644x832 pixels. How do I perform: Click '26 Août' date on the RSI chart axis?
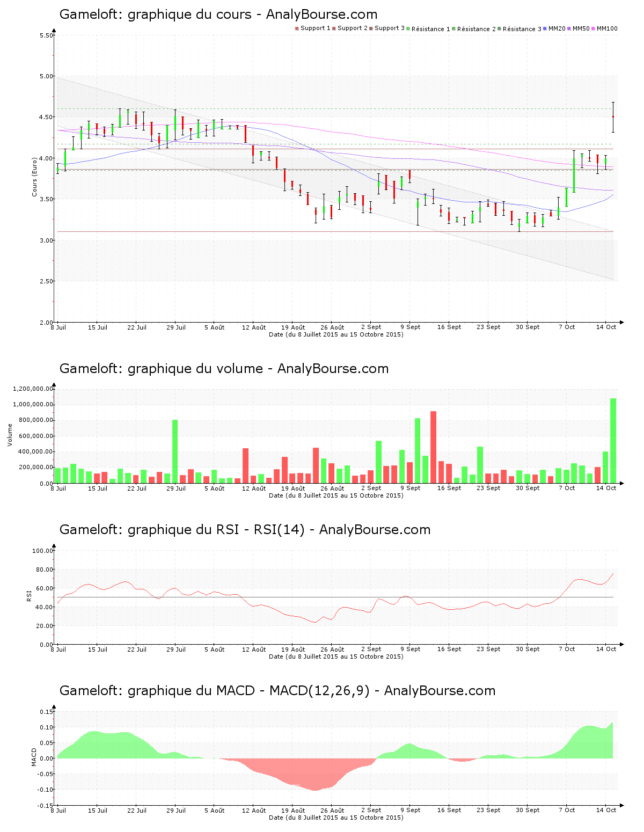tap(332, 649)
